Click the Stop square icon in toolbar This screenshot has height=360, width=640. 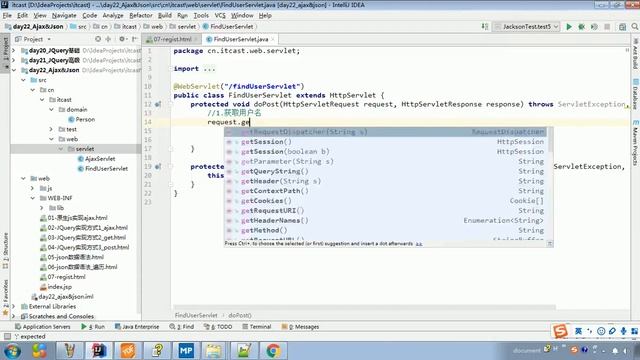click(x=607, y=27)
